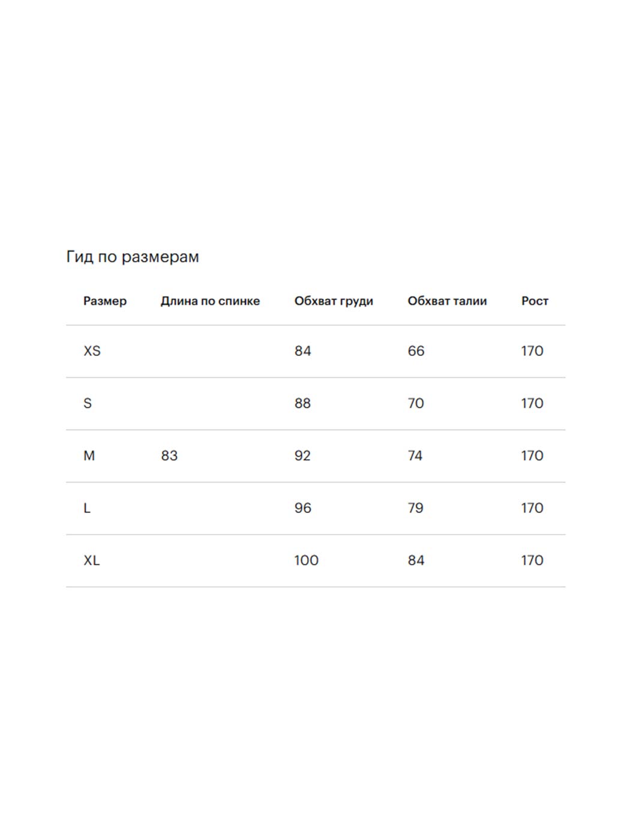630x840 pixels.
Task: Select chest value 84 in XS row
Action: click(302, 351)
